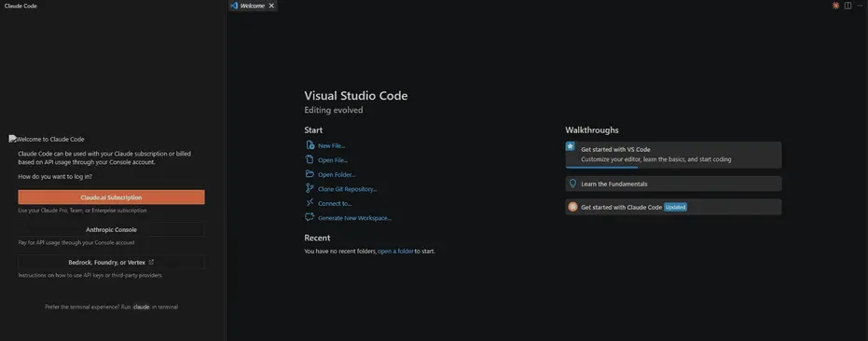Open the Generate New Workspace... link

tap(354, 218)
